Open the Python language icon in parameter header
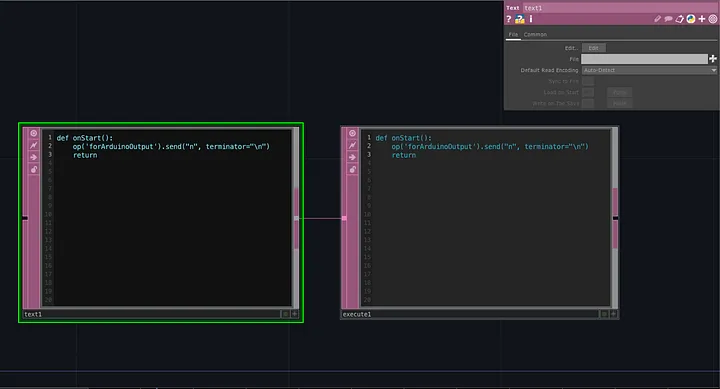Viewport: 720px width, 389px height. tap(691, 19)
